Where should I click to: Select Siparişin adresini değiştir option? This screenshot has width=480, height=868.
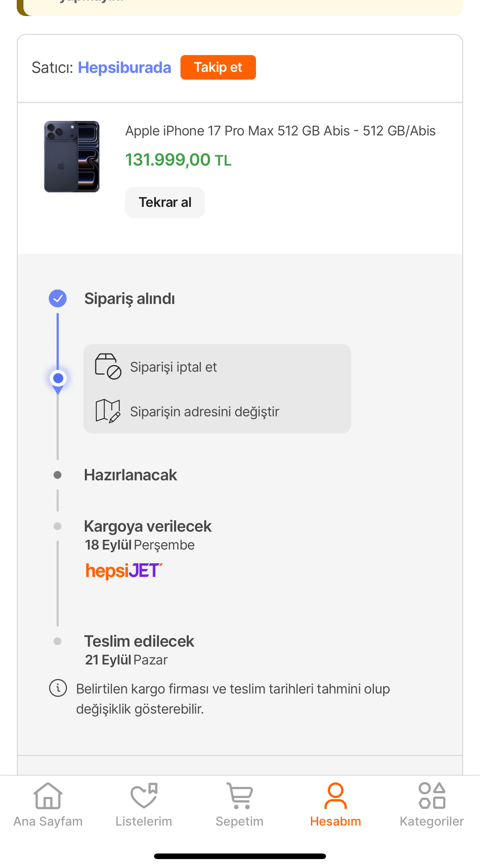(205, 412)
